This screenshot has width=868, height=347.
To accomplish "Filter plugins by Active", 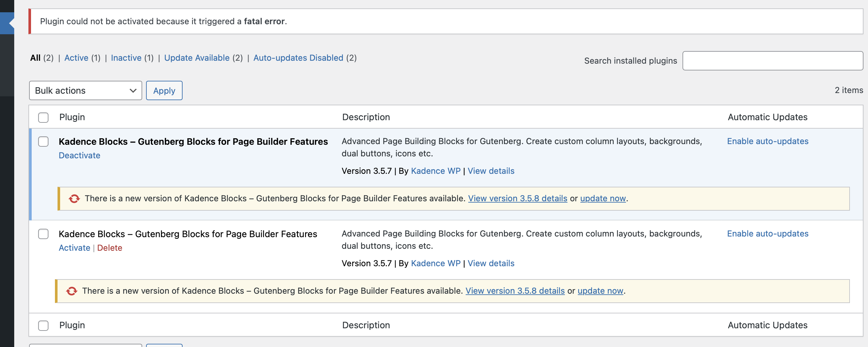I will [76, 58].
